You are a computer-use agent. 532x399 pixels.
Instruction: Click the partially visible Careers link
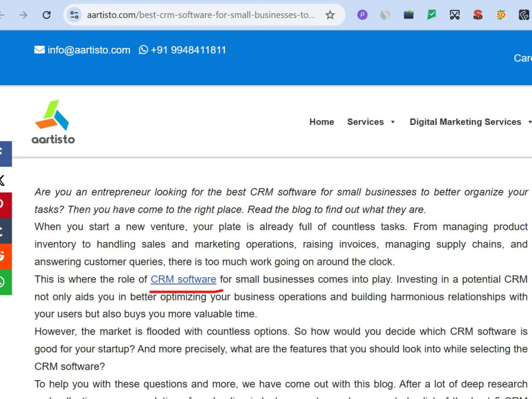point(523,58)
